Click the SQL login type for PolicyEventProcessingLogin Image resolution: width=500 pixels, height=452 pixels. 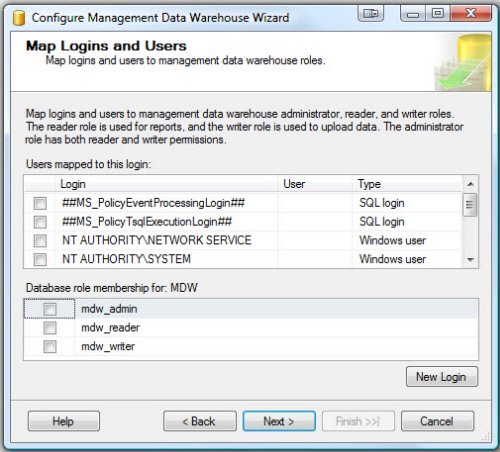click(382, 203)
